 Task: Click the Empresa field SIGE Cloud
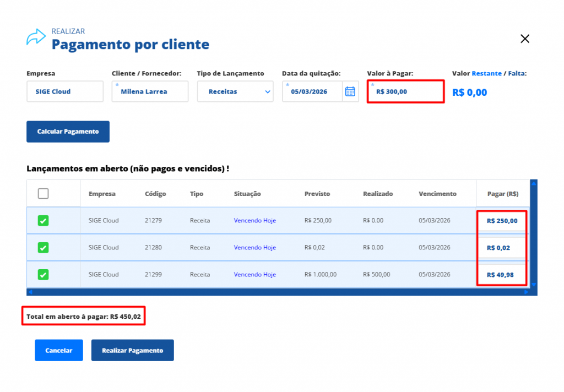64,92
